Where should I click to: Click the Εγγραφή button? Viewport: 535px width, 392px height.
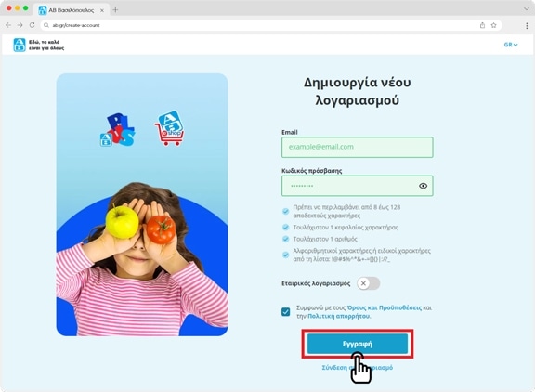coord(358,344)
